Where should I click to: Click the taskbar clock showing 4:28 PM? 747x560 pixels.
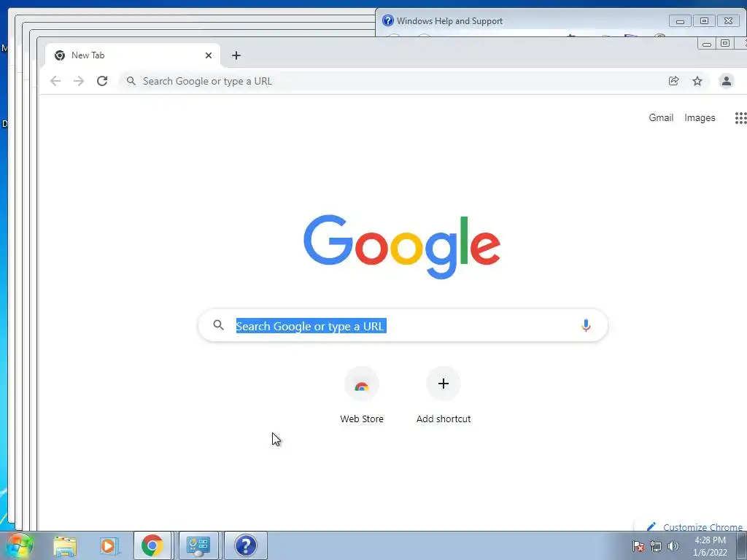[x=710, y=546]
